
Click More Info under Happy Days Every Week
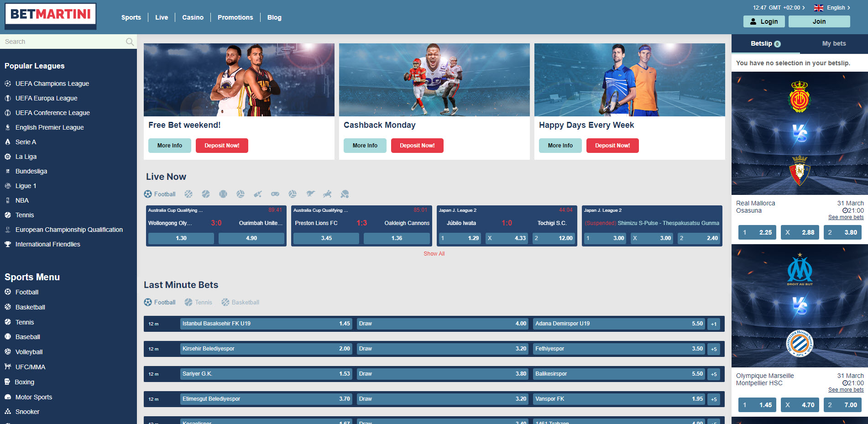click(560, 146)
